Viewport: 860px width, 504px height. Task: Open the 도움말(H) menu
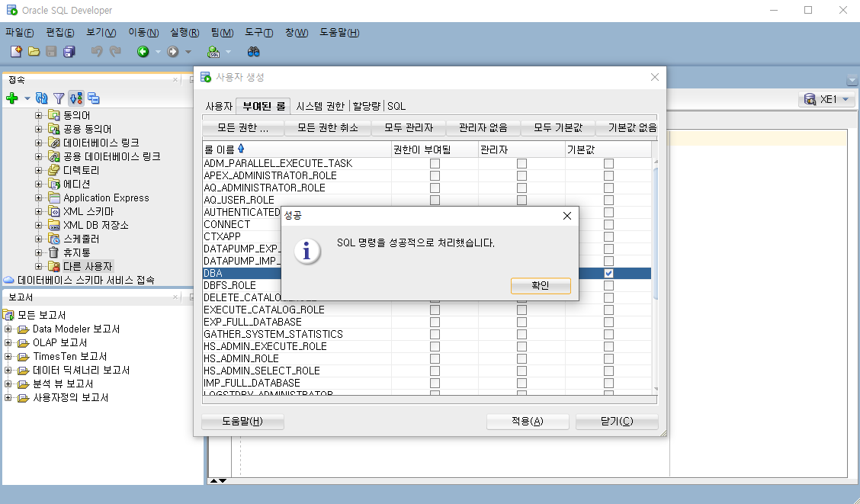[339, 33]
